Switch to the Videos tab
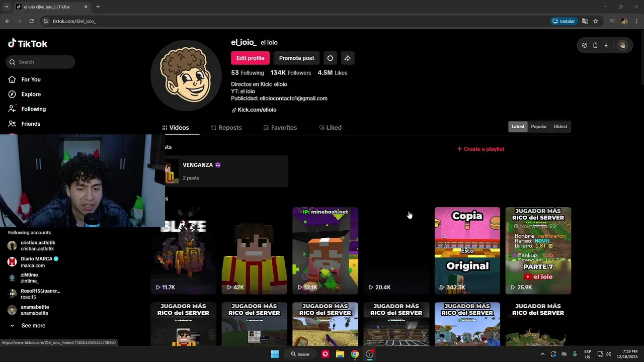This screenshot has width=644, height=362. pyautogui.click(x=176, y=128)
